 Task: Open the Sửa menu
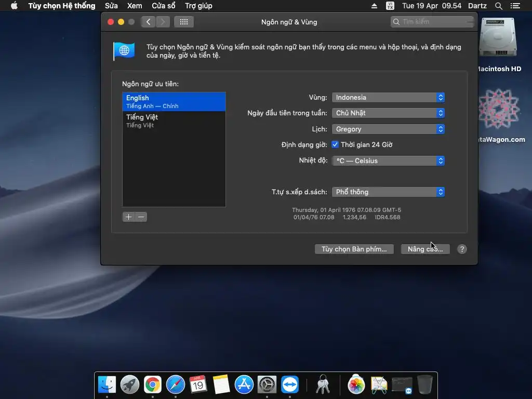click(x=111, y=6)
